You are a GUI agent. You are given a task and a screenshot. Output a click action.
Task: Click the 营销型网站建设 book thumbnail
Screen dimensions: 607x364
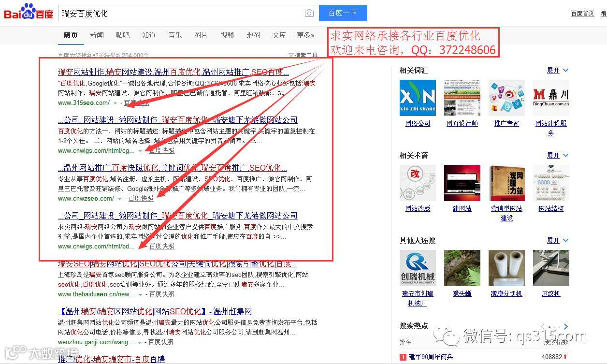506,183
